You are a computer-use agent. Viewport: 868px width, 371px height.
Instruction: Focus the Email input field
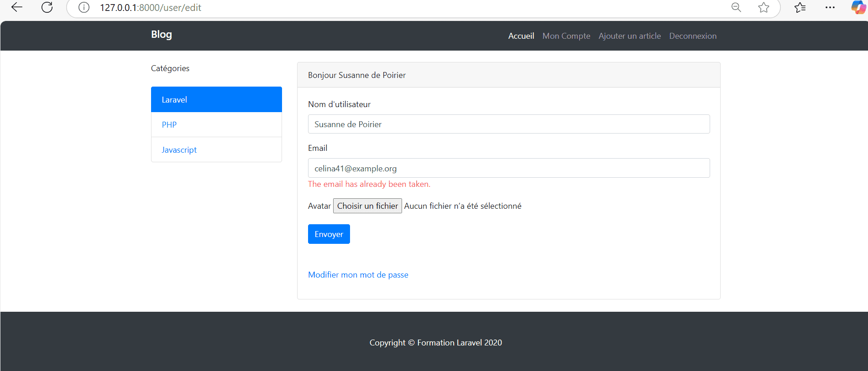(x=509, y=168)
